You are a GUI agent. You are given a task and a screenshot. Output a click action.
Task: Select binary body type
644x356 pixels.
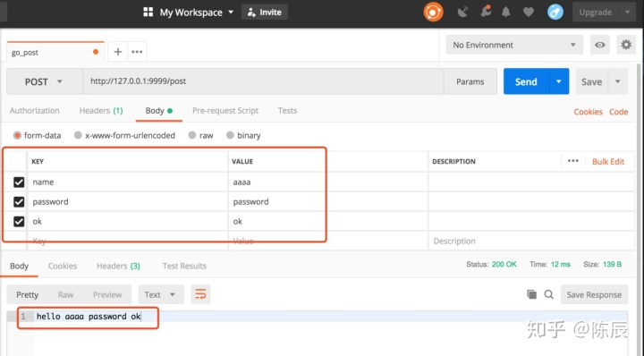coord(230,135)
